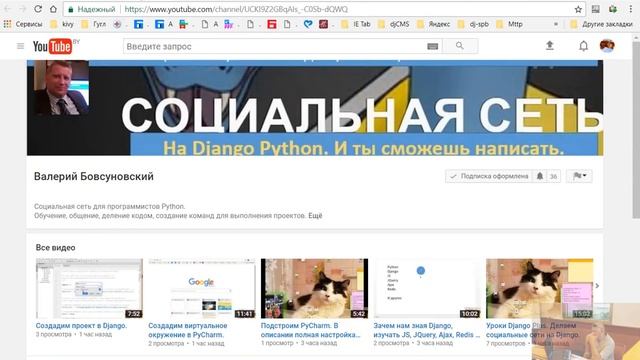Open the on-screen keyboard icon in search
Image resolution: width=640 pixels, height=360 pixels.
pyautogui.click(x=433, y=47)
